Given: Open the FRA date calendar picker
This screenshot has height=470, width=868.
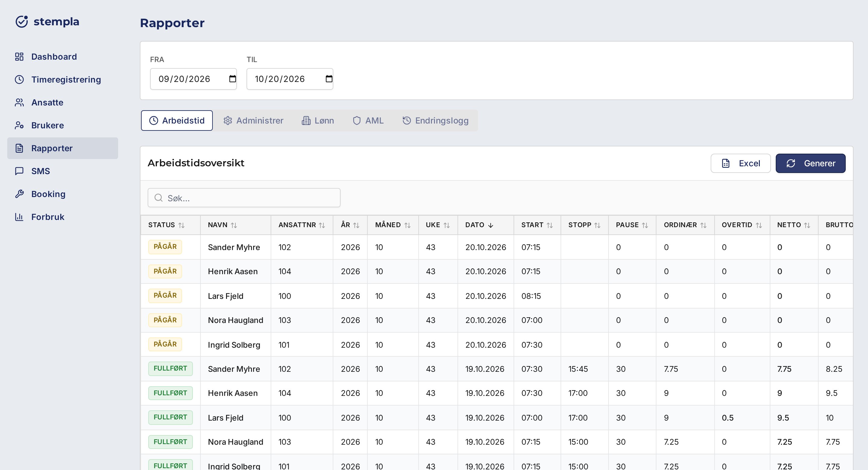Looking at the screenshot, I should click(x=232, y=79).
